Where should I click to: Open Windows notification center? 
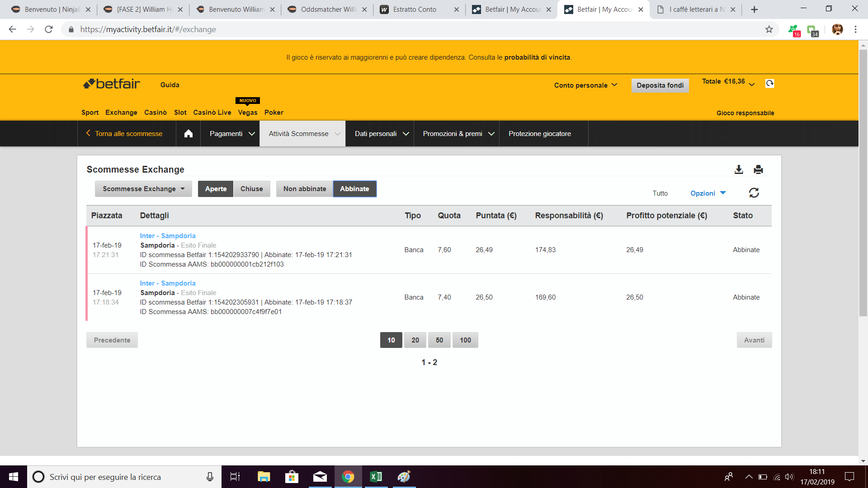coord(849,477)
